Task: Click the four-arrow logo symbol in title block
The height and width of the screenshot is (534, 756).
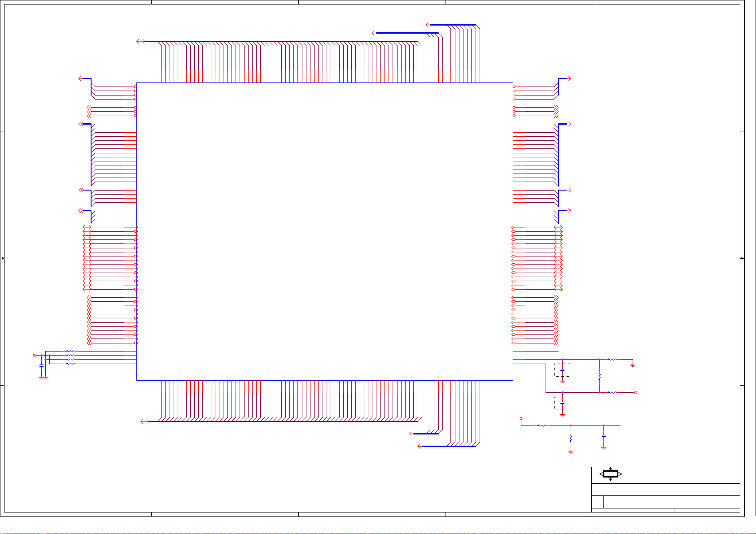Action: pos(611,474)
